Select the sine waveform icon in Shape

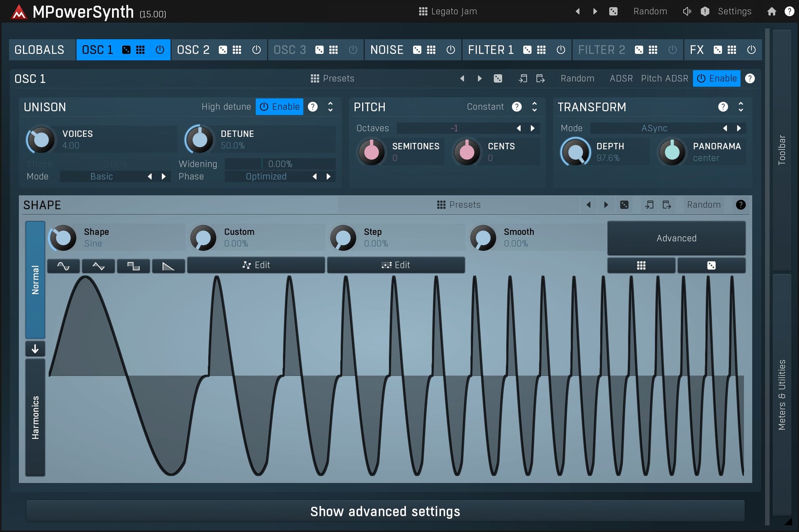pyautogui.click(x=63, y=266)
